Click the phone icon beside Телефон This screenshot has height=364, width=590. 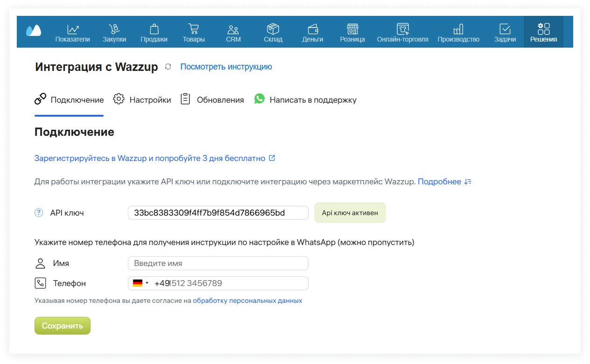pos(41,283)
